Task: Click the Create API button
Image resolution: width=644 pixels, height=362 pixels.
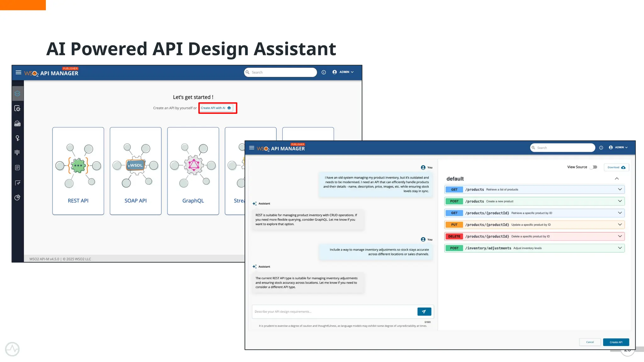Action: point(616,342)
